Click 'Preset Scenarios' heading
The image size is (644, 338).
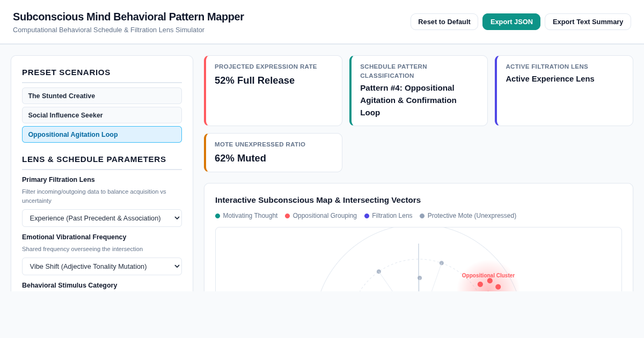click(x=66, y=72)
